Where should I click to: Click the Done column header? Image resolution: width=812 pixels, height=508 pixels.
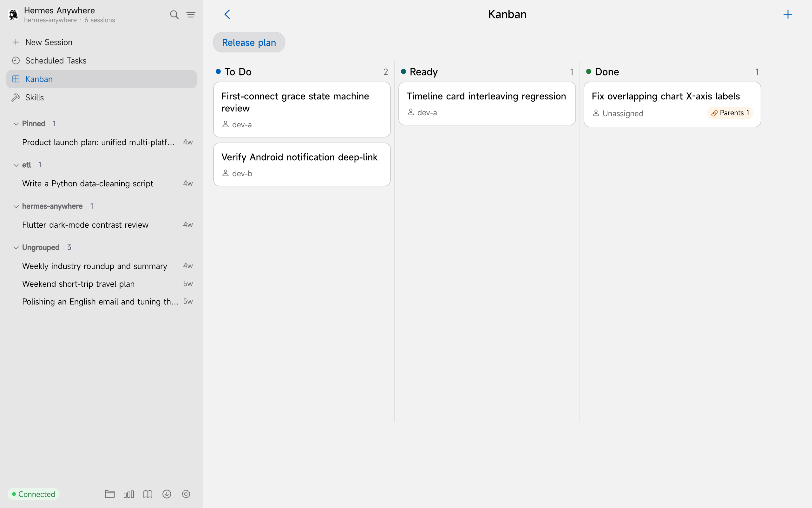(672, 71)
